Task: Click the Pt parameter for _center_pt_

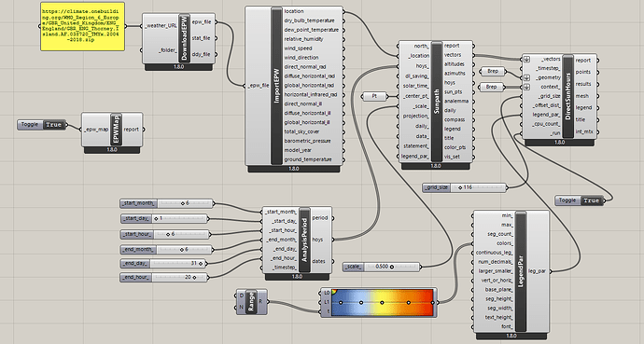Action: pos(374,96)
